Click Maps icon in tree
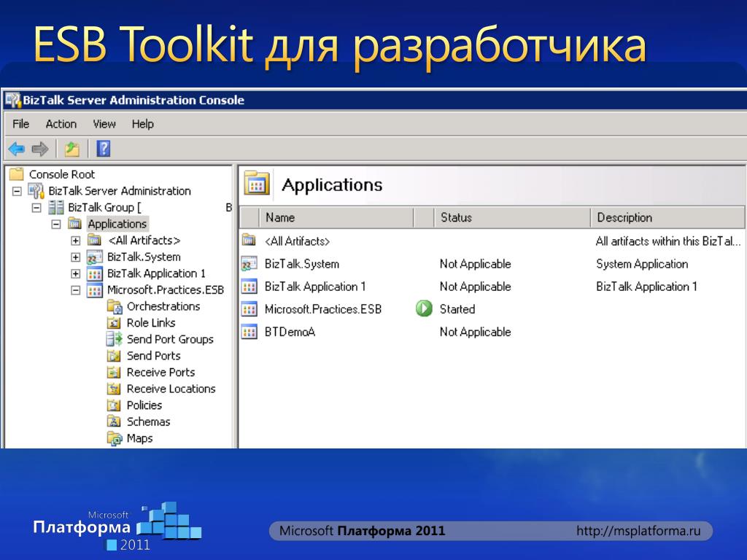The width and height of the screenshot is (747, 560). (115, 438)
